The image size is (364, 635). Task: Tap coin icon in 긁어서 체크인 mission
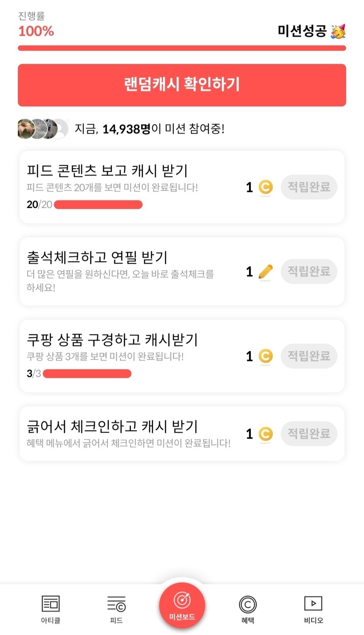pyautogui.click(x=265, y=434)
